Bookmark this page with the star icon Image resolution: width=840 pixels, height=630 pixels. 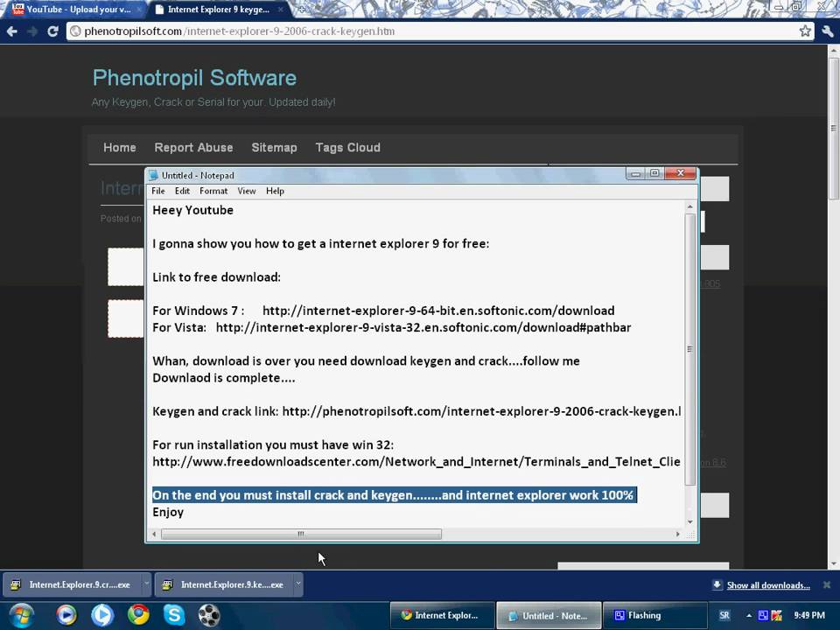(805, 31)
